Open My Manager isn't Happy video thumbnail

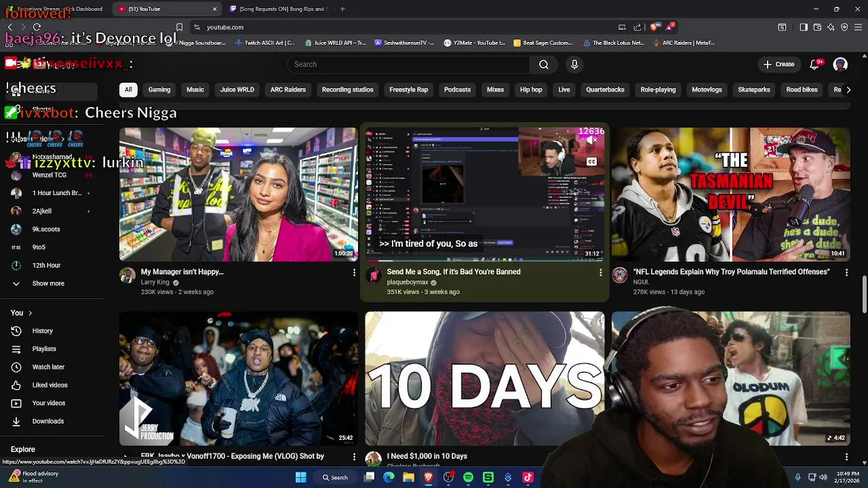coord(239,195)
